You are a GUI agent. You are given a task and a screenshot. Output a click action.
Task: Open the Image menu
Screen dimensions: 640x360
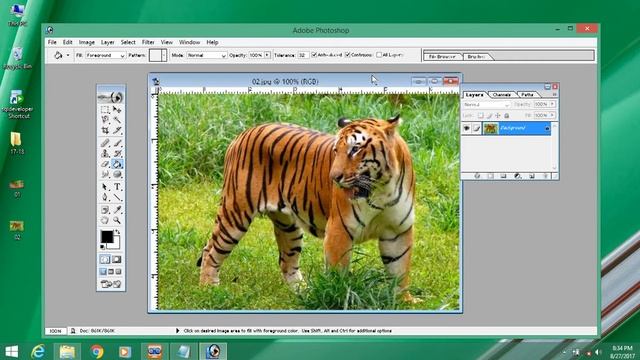click(87, 42)
